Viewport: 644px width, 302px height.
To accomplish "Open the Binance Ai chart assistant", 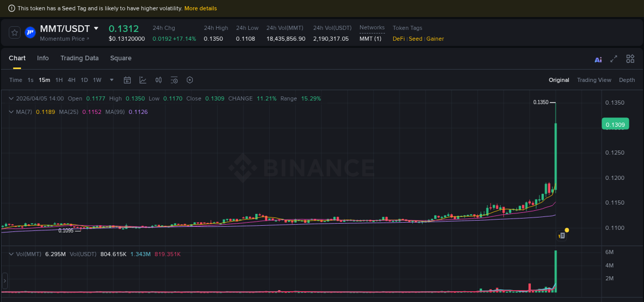I will pyautogui.click(x=598, y=59).
